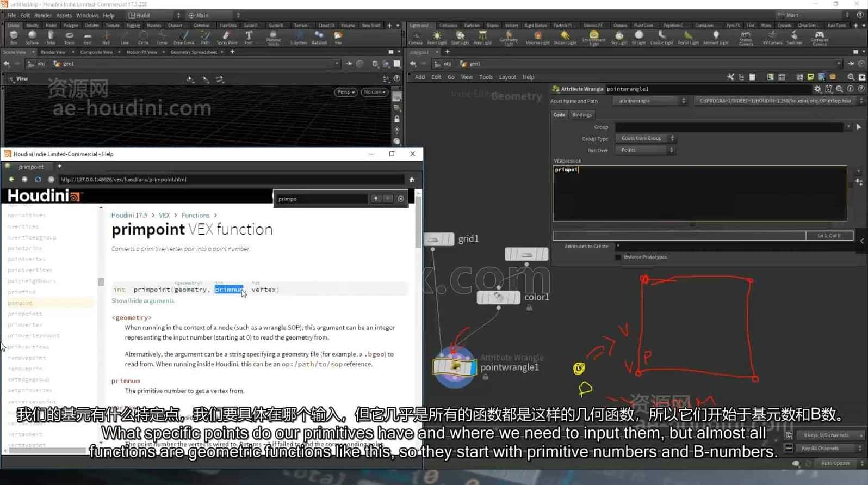Open the Group field dropdown arrow
This screenshot has height=485, width=868.
(x=848, y=127)
